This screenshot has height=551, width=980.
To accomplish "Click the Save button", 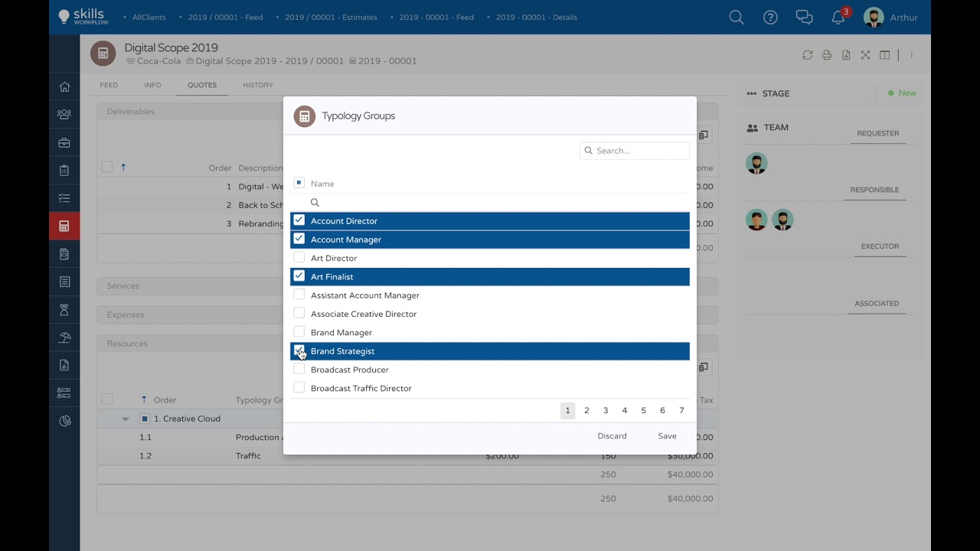I will (667, 436).
